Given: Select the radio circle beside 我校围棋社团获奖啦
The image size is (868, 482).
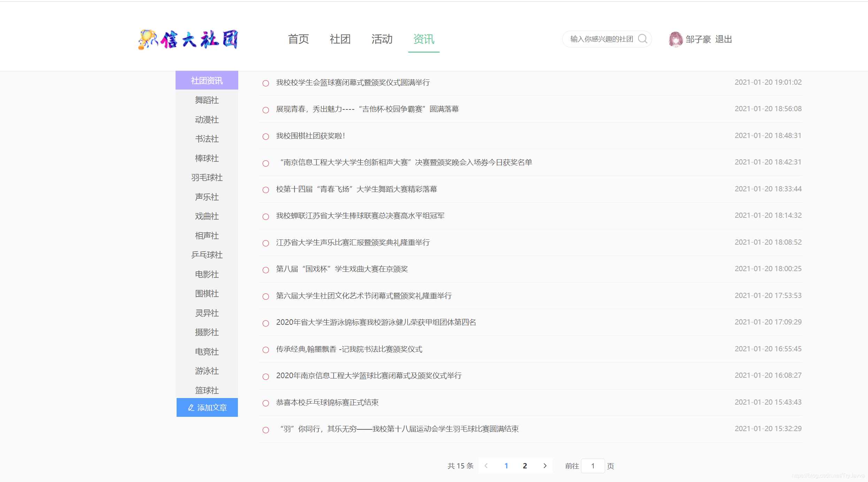Looking at the screenshot, I should [x=266, y=137].
